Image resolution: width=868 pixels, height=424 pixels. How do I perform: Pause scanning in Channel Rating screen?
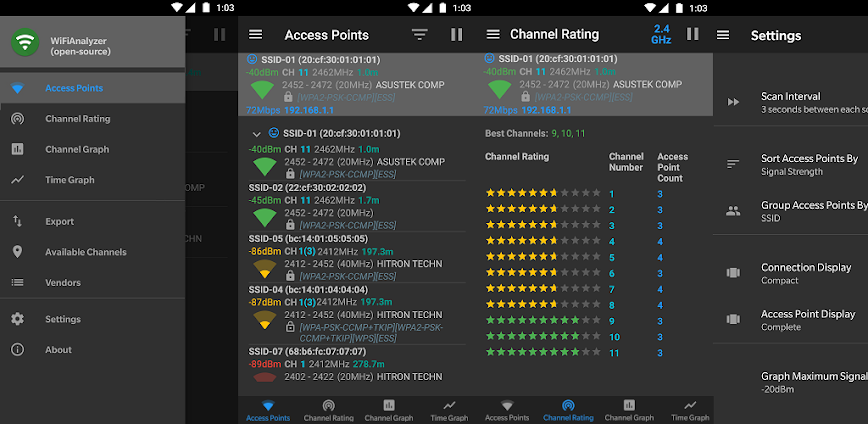click(x=692, y=35)
